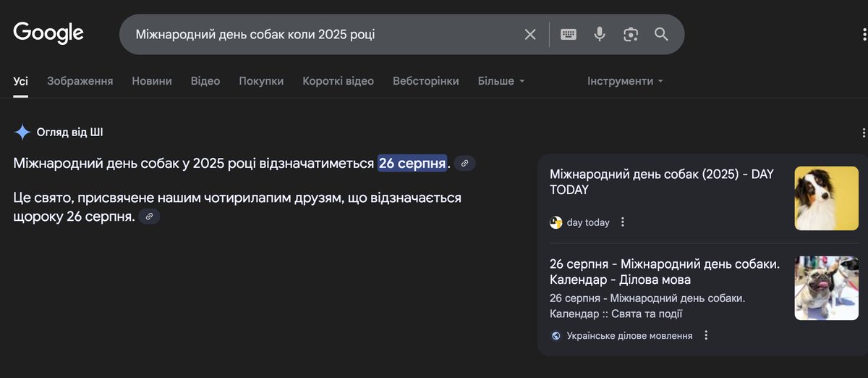Viewport: 868px width, 378px height.
Task: Open AI overview three-dot options
Action: (864, 133)
